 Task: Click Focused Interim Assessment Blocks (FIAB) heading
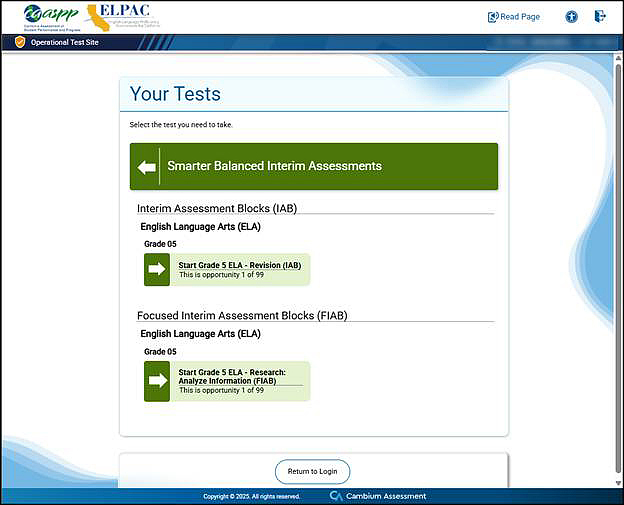coord(242,316)
